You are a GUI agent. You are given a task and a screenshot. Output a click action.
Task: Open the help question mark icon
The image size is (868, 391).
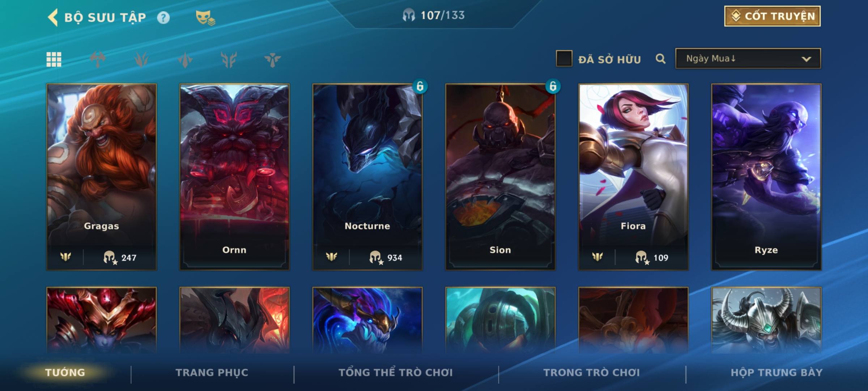tap(163, 17)
